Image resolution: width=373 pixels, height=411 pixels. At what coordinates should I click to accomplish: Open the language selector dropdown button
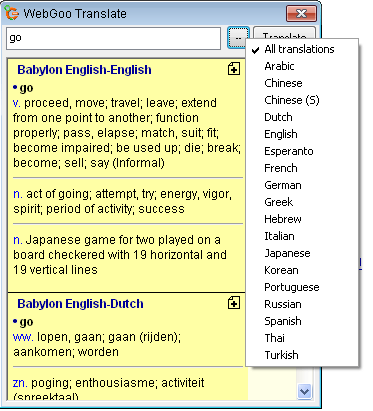(238, 38)
